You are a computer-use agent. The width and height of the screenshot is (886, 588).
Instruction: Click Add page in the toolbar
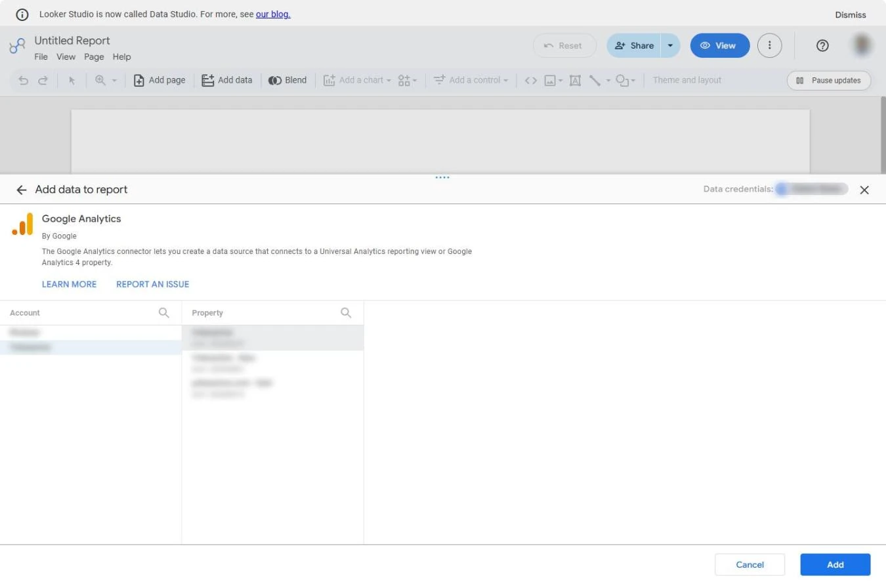(x=159, y=80)
